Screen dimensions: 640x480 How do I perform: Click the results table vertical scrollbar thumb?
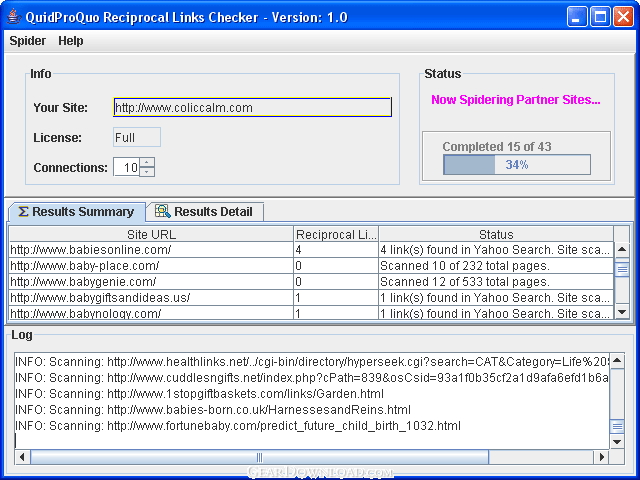coord(622,269)
